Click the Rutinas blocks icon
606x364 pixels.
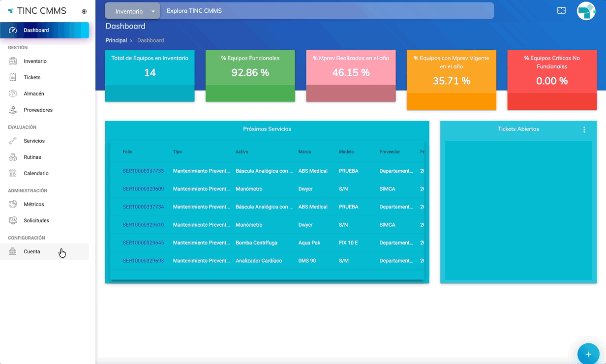13,157
